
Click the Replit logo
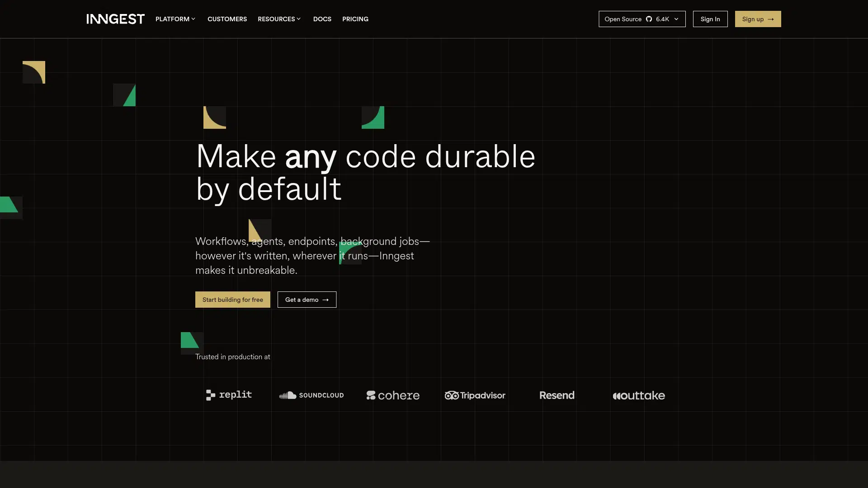pos(229,395)
